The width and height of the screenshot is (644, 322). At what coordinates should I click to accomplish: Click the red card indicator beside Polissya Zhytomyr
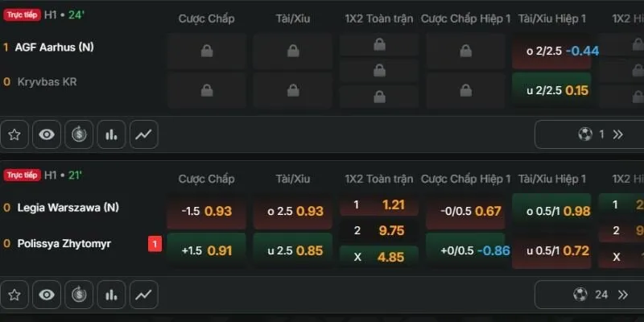[x=153, y=243]
